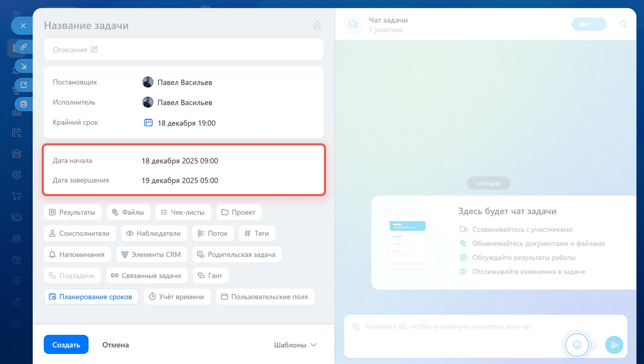Click the Отмена link

point(115,345)
